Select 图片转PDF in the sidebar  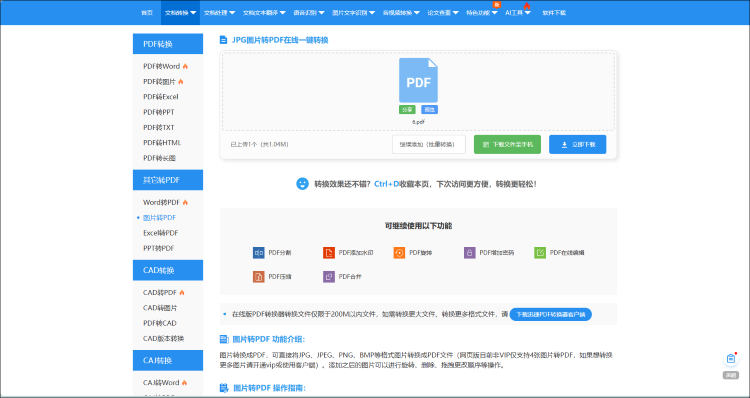point(160,218)
